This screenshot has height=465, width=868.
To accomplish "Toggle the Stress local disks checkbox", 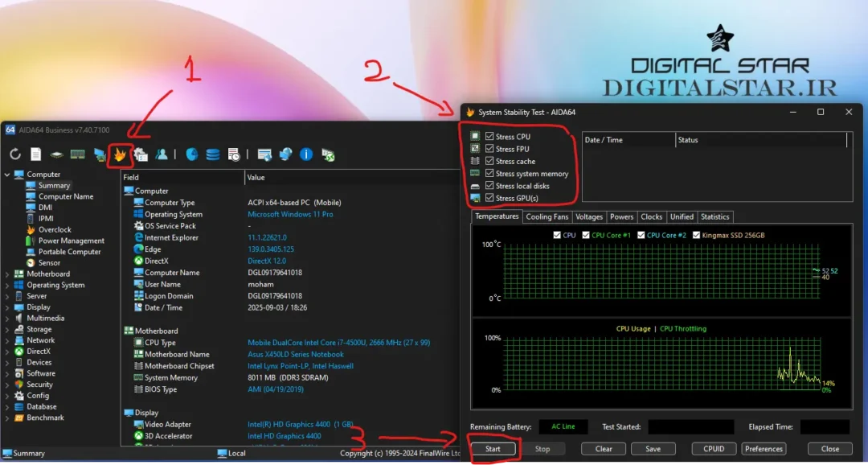I will tap(489, 186).
